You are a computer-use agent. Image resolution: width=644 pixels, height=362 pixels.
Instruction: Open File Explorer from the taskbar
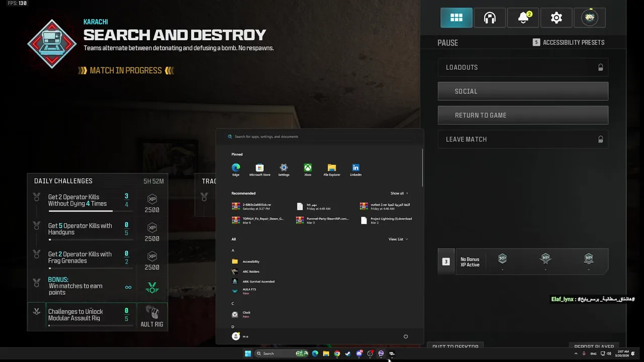pos(326,353)
